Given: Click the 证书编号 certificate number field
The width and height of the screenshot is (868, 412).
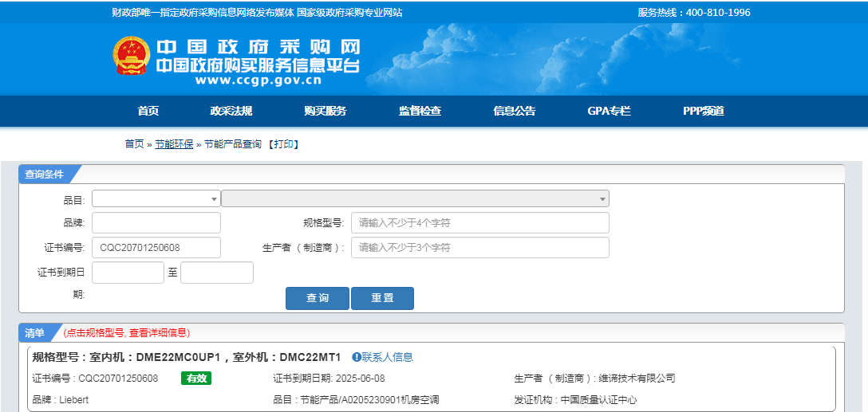Looking at the screenshot, I should pyautogui.click(x=156, y=248).
